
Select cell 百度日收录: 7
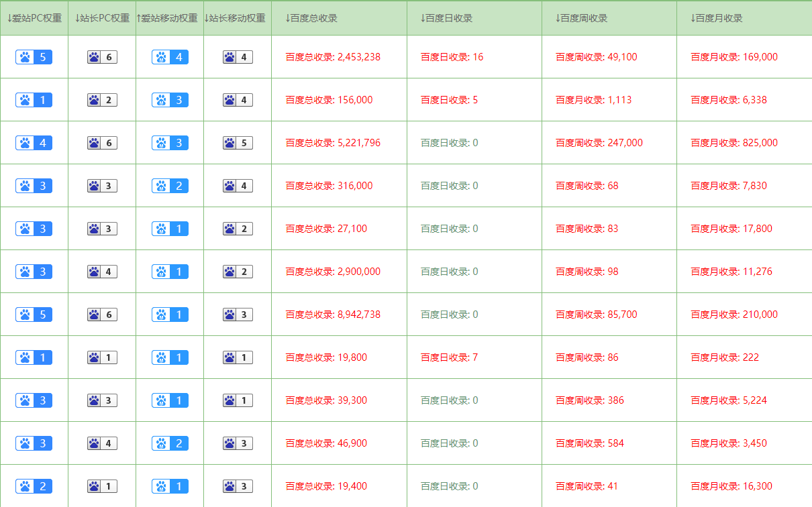(450, 357)
